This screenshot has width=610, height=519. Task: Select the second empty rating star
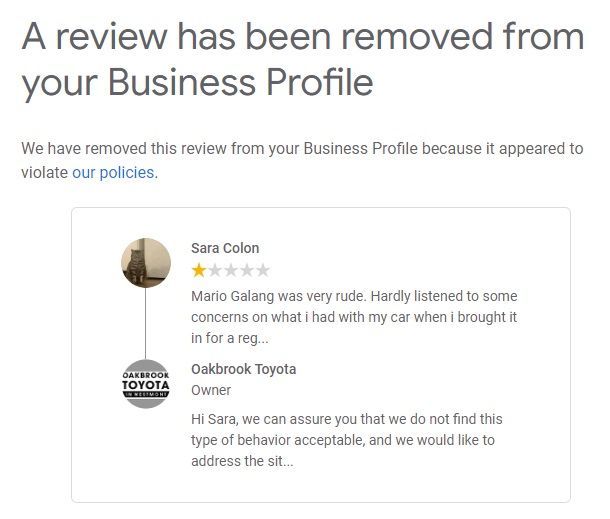click(x=214, y=270)
